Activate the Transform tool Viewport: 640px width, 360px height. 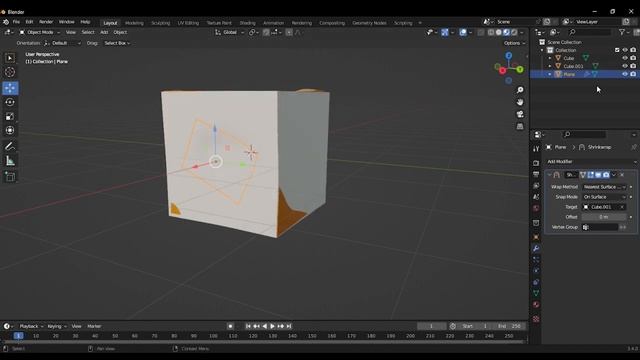10,130
